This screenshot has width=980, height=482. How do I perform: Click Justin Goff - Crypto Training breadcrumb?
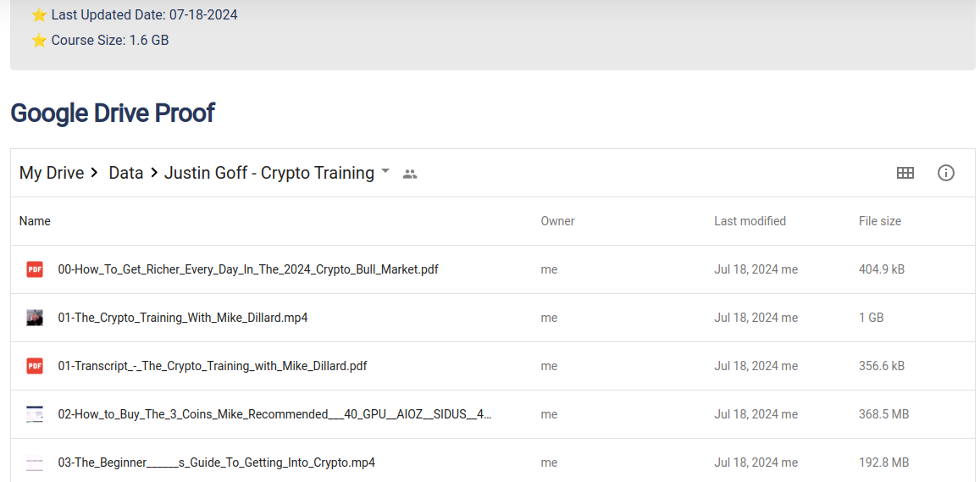[269, 173]
